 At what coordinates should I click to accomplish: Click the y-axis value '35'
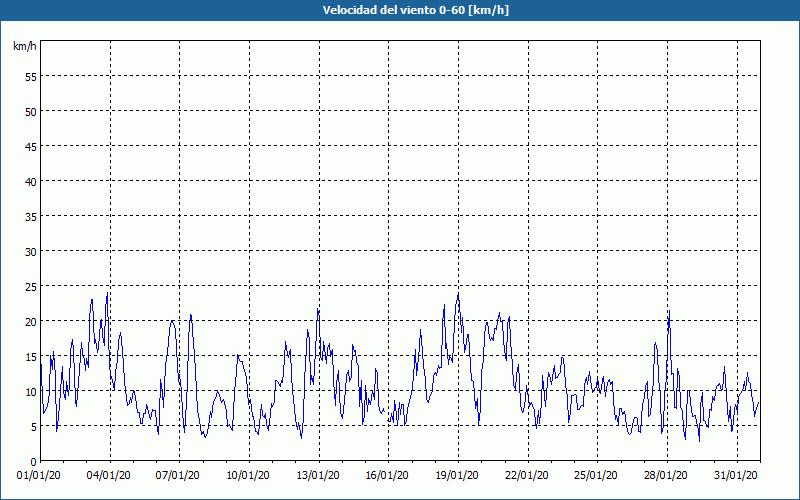click(31, 216)
